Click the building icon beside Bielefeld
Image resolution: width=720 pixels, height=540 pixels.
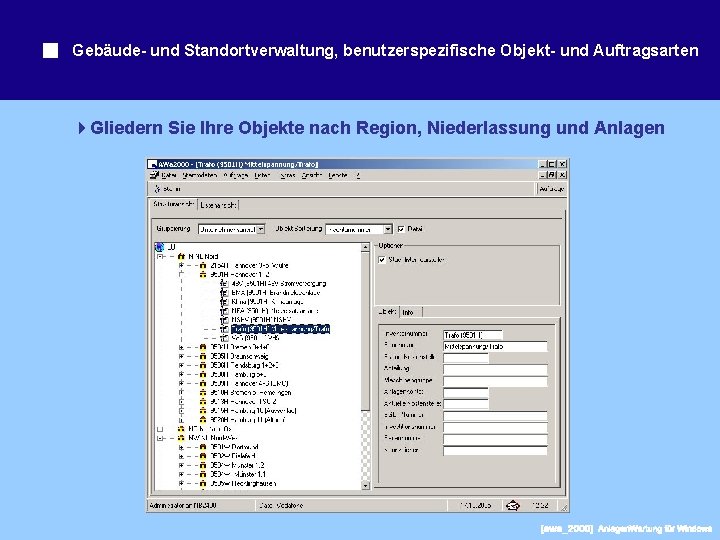pyautogui.click(x=203, y=456)
